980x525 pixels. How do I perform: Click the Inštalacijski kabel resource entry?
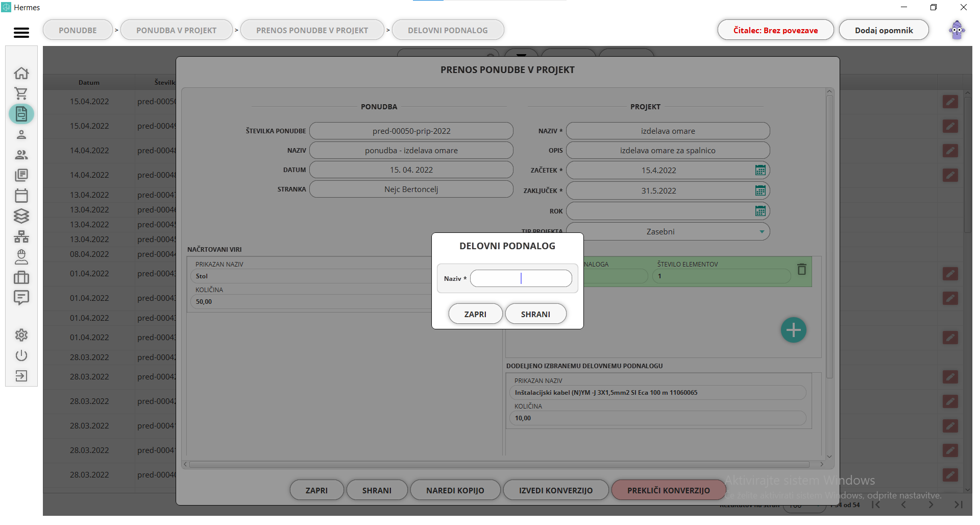coord(657,393)
